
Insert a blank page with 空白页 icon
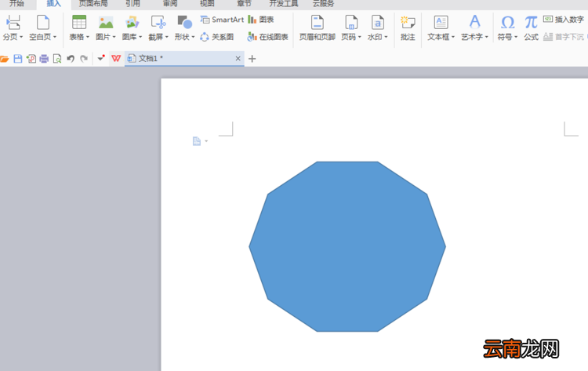43,23
